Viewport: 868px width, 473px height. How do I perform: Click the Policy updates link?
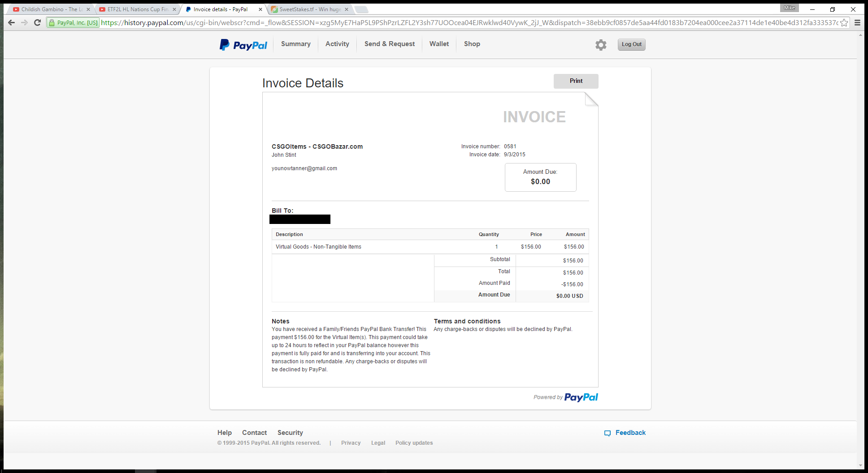click(x=414, y=443)
